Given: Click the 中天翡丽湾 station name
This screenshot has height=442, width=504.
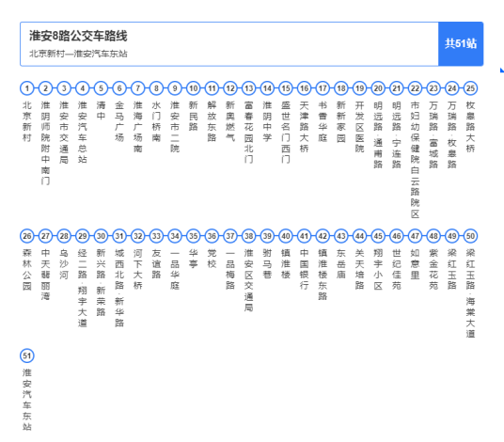Looking at the screenshot, I should point(46,275).
